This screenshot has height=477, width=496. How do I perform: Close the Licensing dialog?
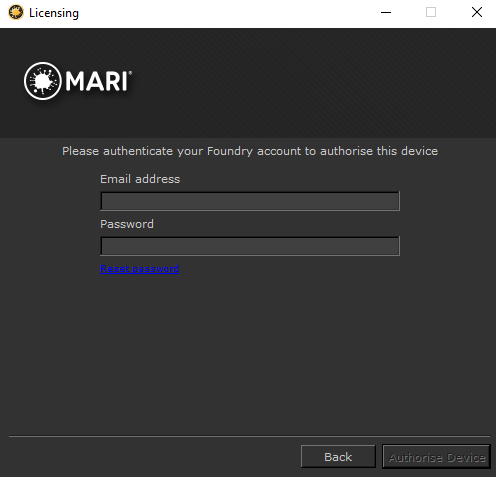click(x=477, y=13)
